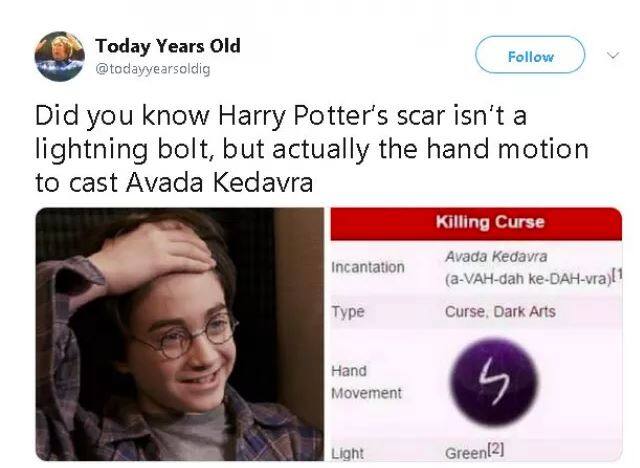Click the Curse, Dark Arts type value
640x468 pixels.
pyautogui.click(x=500, y=312)
